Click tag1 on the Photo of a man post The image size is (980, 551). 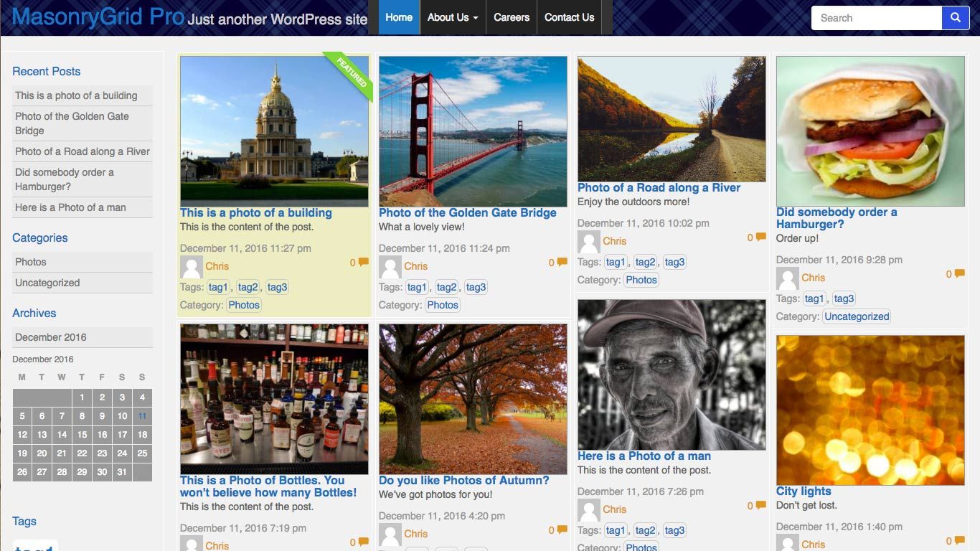616,530
